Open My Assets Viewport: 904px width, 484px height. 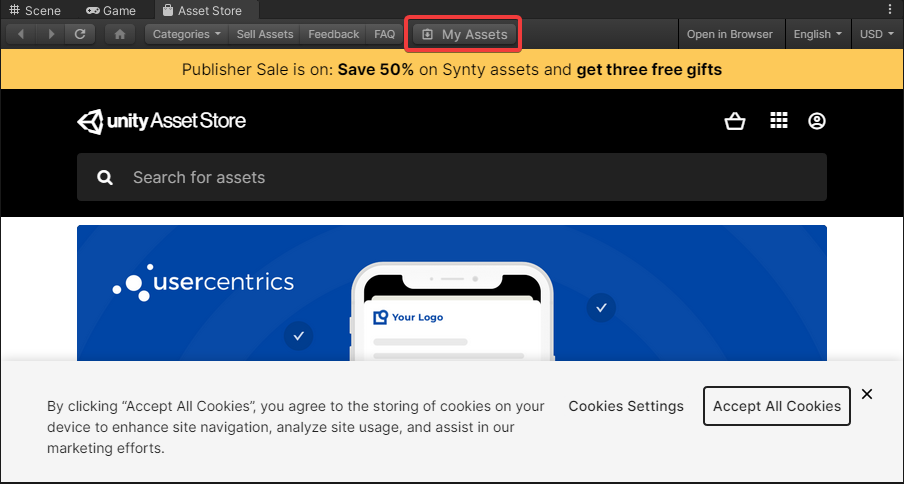click(x=464, y=34)
